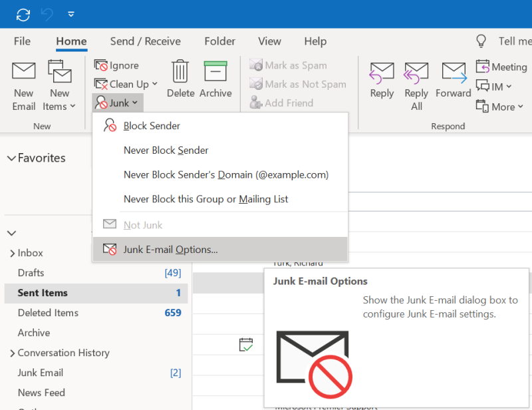Expand the Clean Up dropdown arrow
532x410 pixels.
(155, 84)
